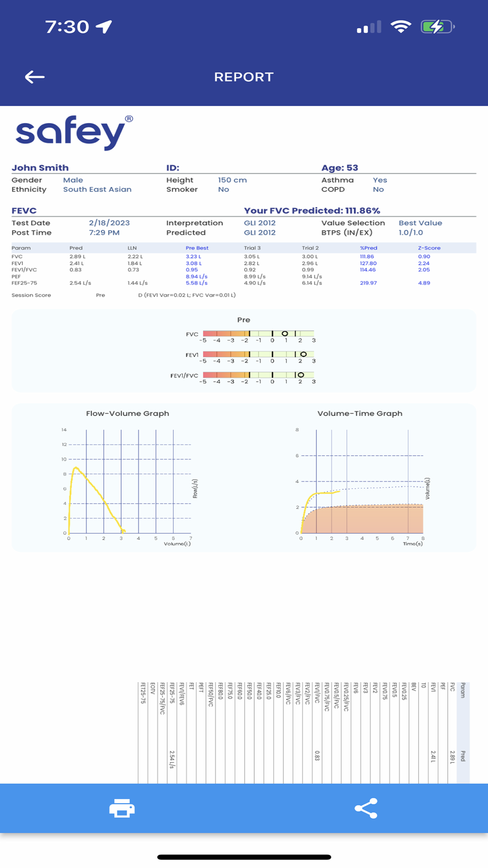Viewport: 488px width, 868px height.
Task: Tap the cellular signal bars icon
Action: click(x=369, y=27)
